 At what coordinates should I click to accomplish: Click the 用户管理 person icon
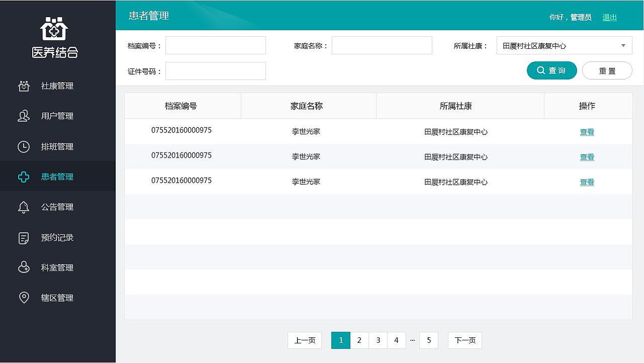[x=24, y=116]
